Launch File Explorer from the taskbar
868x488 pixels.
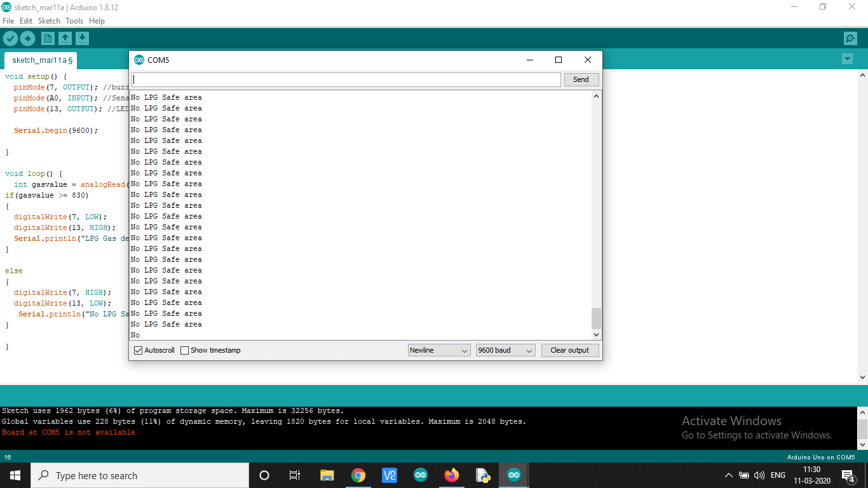327,475
